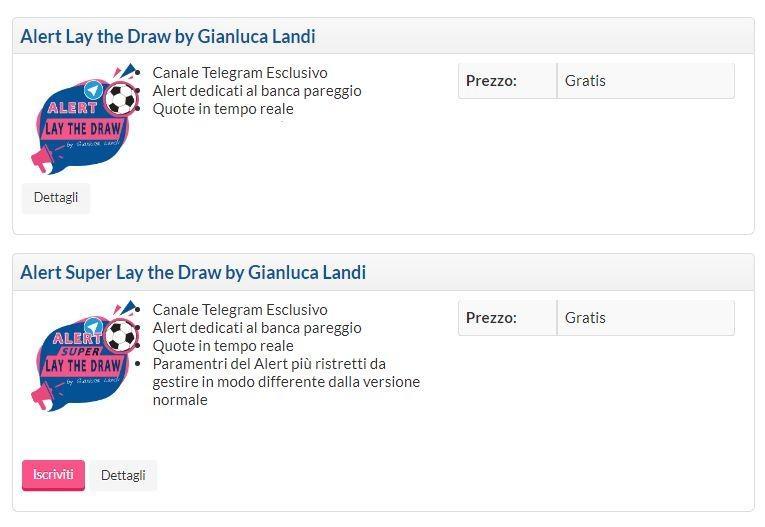Screen dimensions: 765x527
Task: Click 'Alert dedicati al banca pareggio' in first card
Action: 257,90
